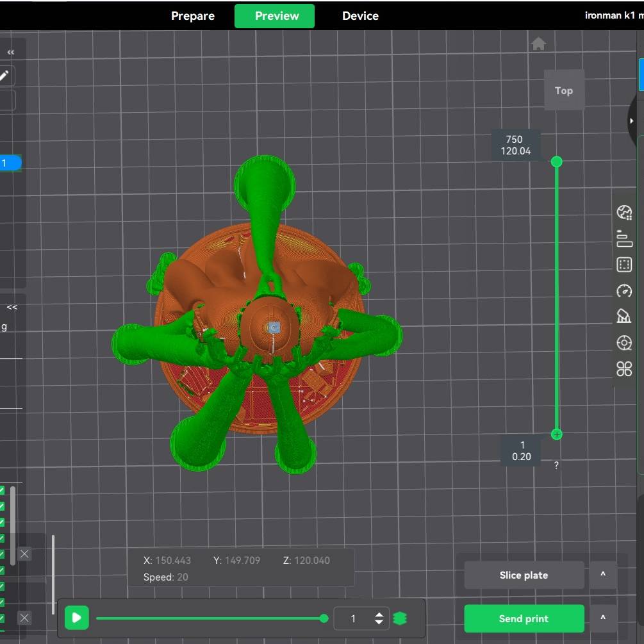This screenshot has height=644, width=644.
Task: Click the four-leaf clover icon
Action: (x=624, y=368)
